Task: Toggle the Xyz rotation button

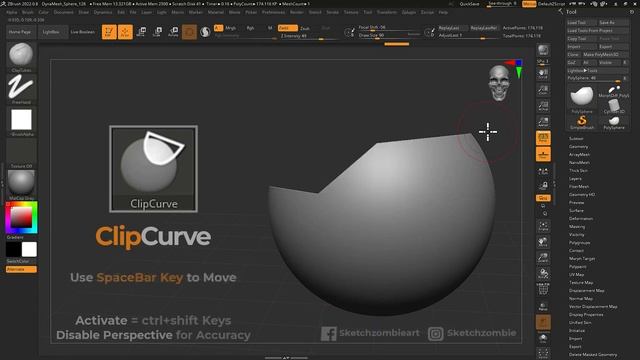Action: pyautogui.click(x=543, y=198)
